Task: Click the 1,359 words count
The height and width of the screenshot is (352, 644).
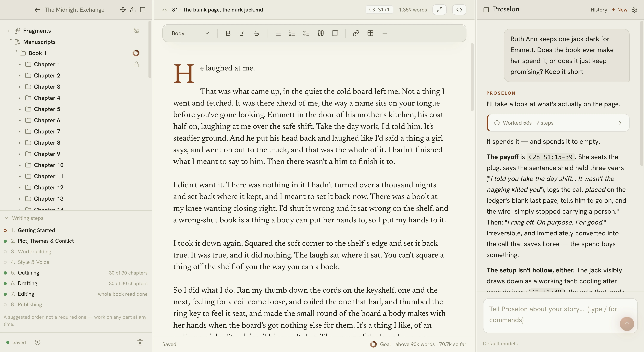Action: point(413,10)
